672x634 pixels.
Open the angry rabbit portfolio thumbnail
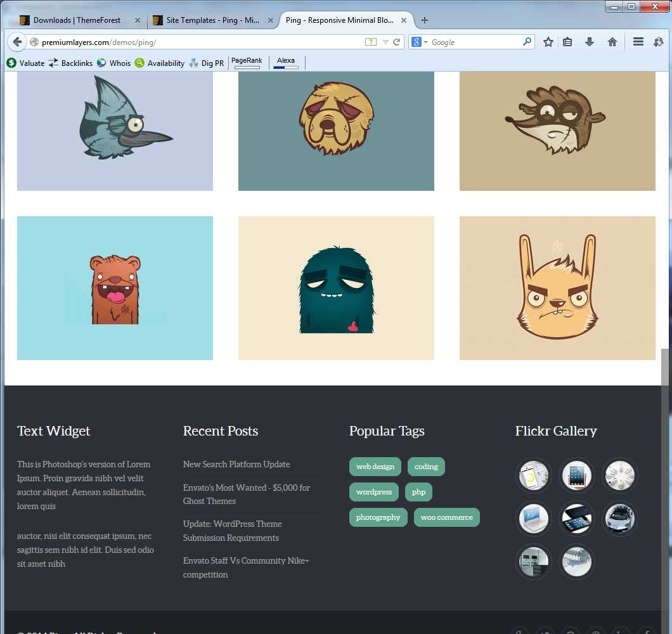pos(557,288)
